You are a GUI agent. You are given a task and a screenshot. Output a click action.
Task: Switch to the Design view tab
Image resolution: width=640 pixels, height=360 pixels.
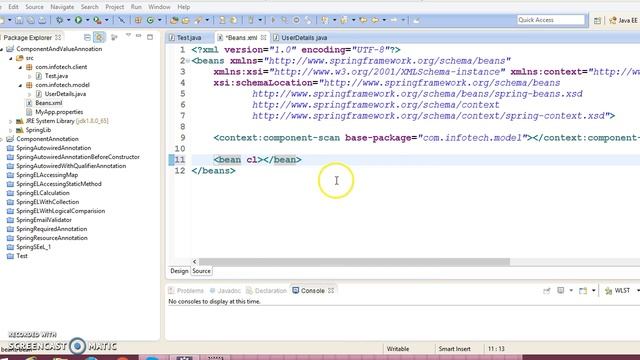pos(179,271)
